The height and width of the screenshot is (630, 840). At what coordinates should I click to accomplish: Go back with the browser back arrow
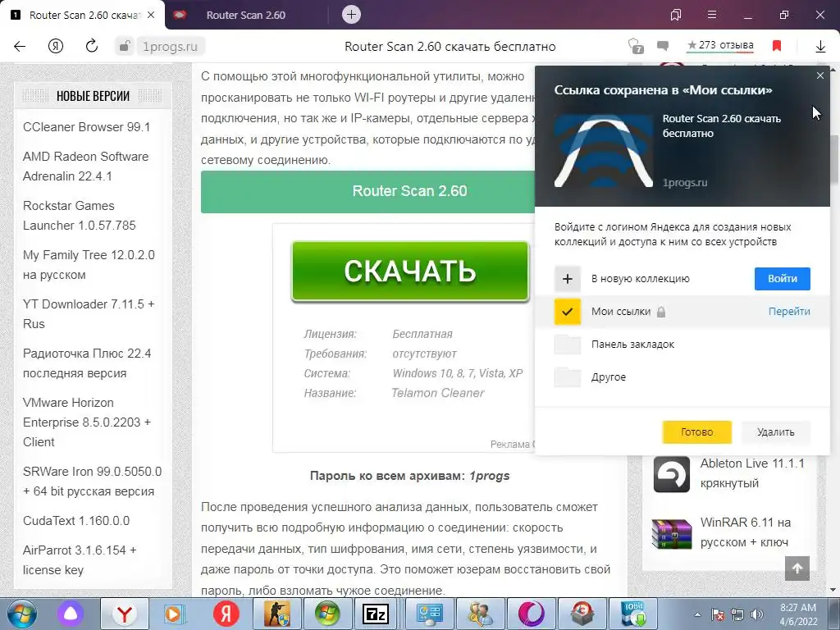pos(20,47)
